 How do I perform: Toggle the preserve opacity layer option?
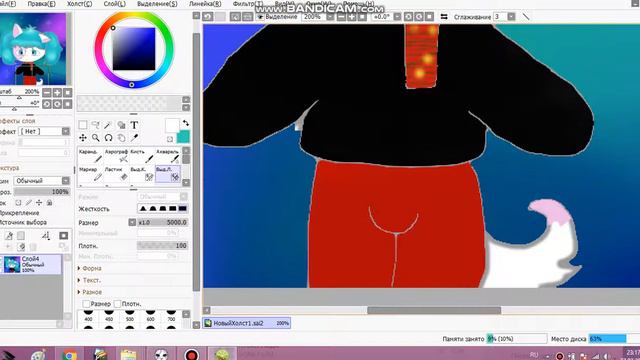18,202
